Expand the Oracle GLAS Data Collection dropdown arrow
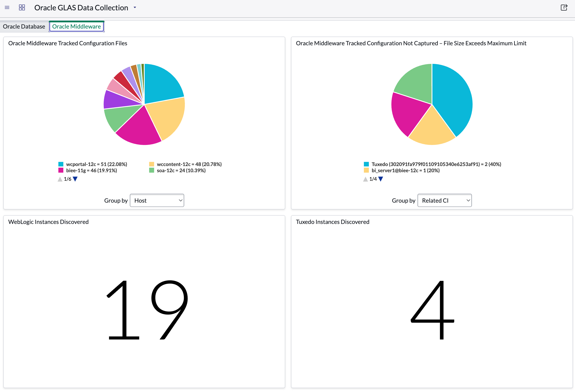575x392 pixels. pyautogui.click(x=135, y=8)
